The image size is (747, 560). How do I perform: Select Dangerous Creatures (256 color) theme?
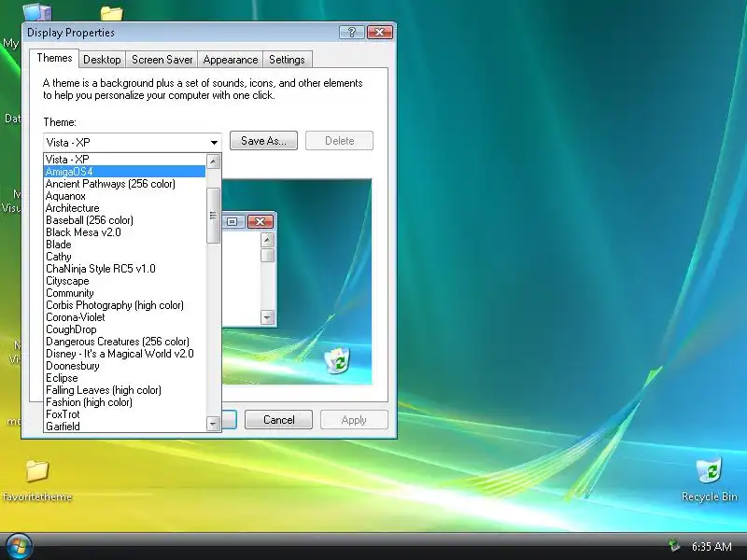tap(125, 342)
